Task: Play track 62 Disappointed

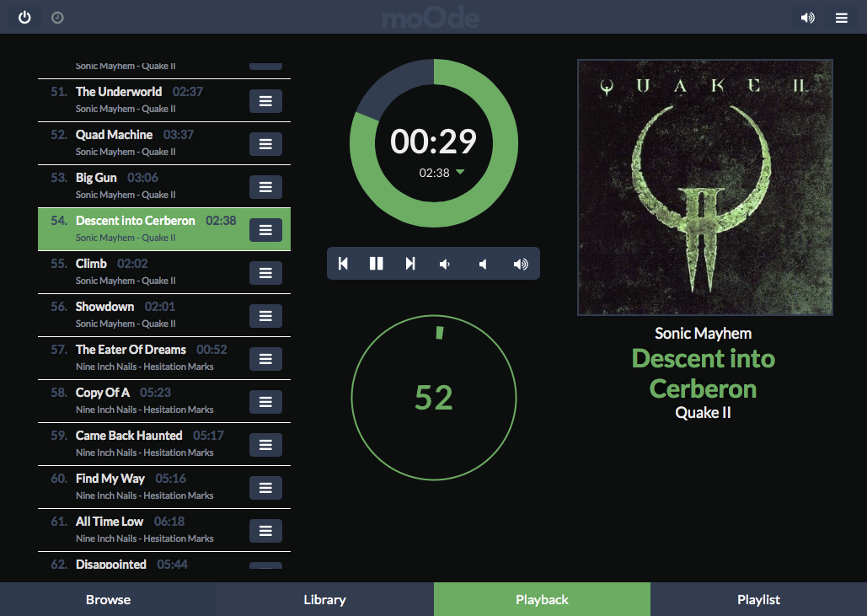Action: pyautogui.click(x=164, y=560)
